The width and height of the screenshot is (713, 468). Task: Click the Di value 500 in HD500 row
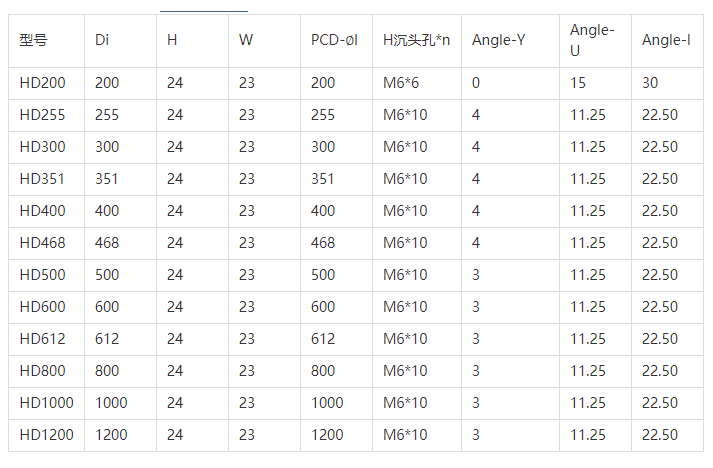[107, 275]
